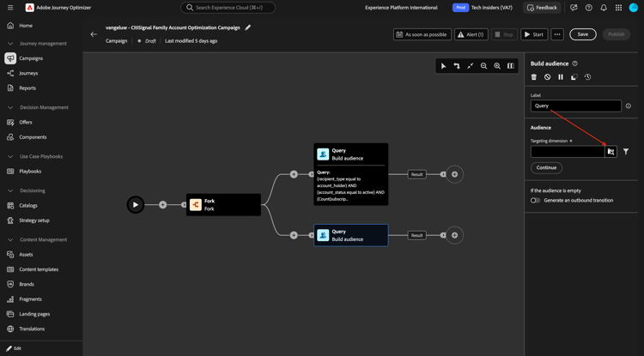This screenshot has height=356, width=644.
Task: Click the fit-to-screen arrows icon
Action: [x=471, y=66]
